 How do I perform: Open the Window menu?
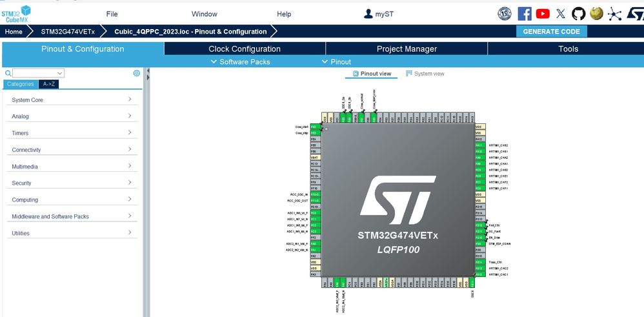[x=204, y=14]
